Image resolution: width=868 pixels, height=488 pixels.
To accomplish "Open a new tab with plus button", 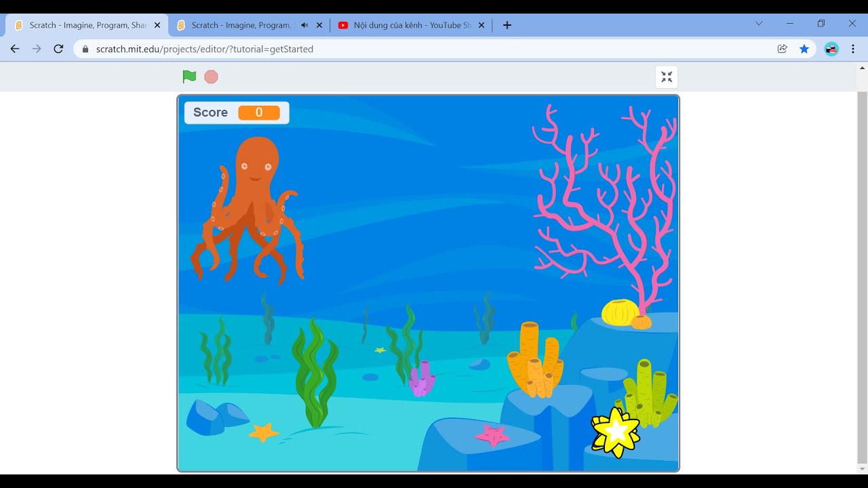I will click(x=507, y=25).
